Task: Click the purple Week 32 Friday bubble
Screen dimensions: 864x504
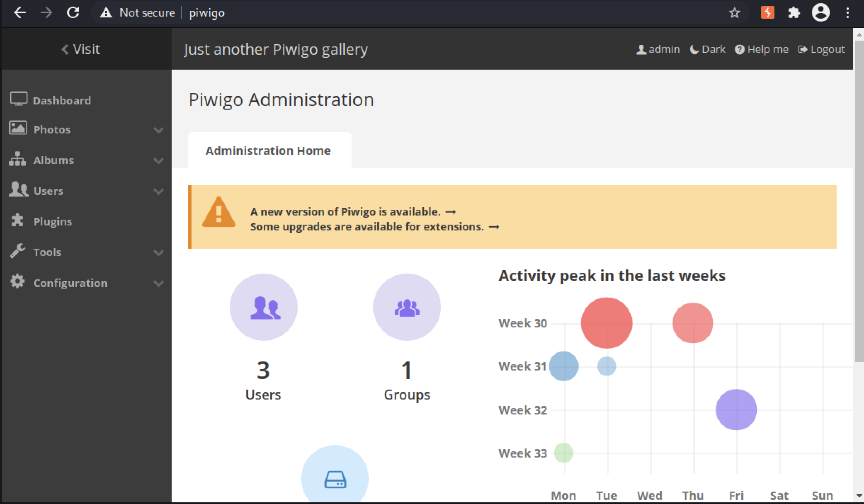Action: pos(736,409)
